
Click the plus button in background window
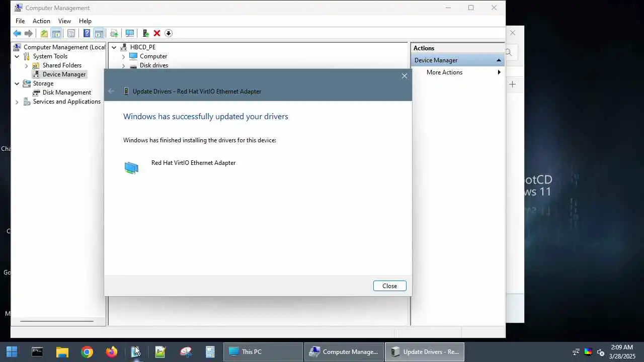[x=512, y=84]
